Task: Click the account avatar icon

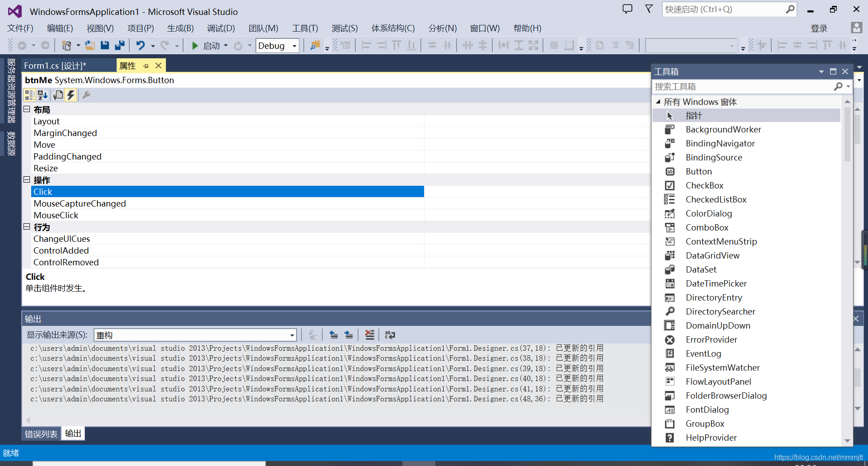Action: (x=856, y=28)
